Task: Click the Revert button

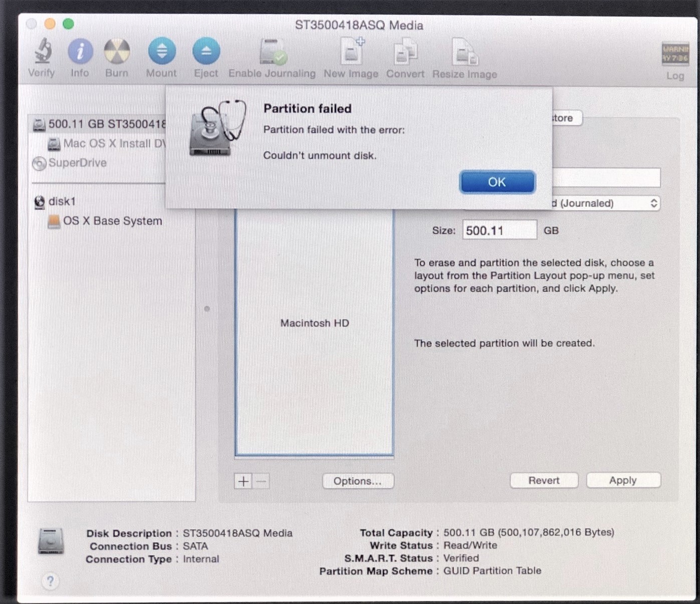Action: pyautogui.click(x=544, y=481)
